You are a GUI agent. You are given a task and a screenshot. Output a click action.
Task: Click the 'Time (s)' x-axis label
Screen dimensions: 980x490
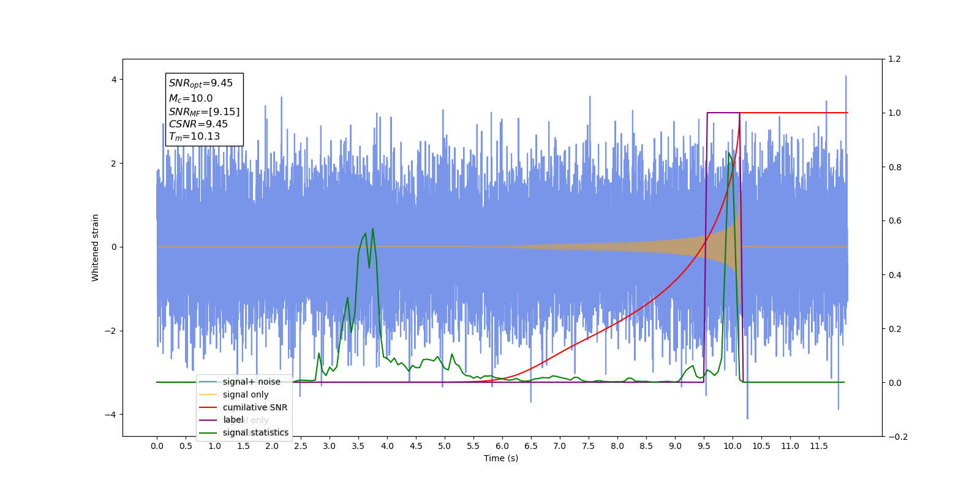[x=501, y=458]
